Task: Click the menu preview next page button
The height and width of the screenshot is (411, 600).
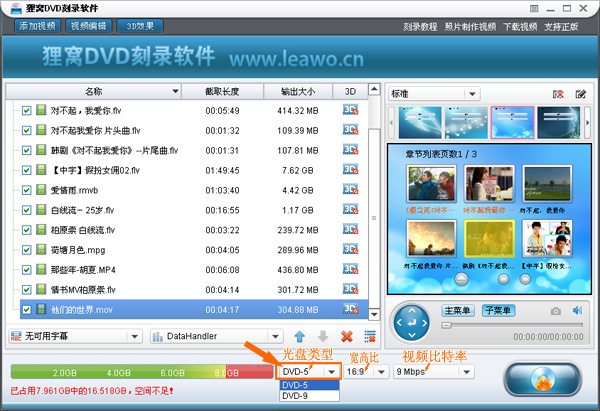Action: pyautogui.click(x=525, y=279)
